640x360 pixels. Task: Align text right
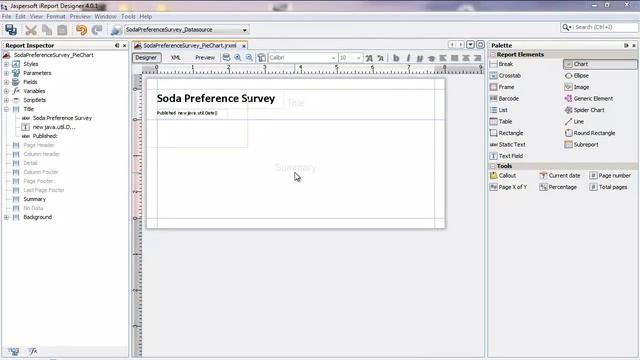[477, 58]
